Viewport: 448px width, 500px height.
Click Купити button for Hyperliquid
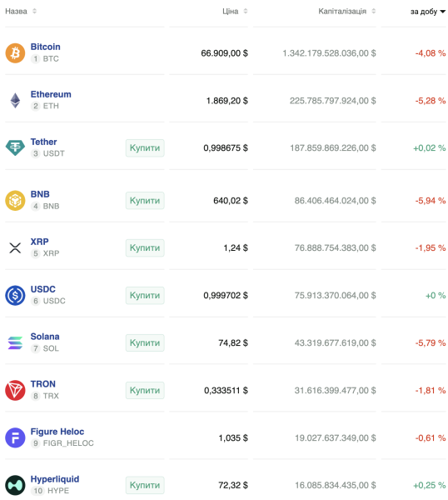point(145,485)
